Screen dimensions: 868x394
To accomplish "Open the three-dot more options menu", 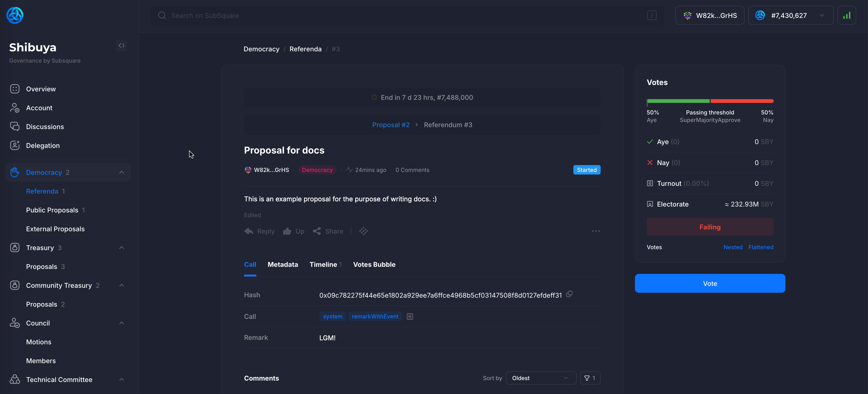I will click(595, 232).
